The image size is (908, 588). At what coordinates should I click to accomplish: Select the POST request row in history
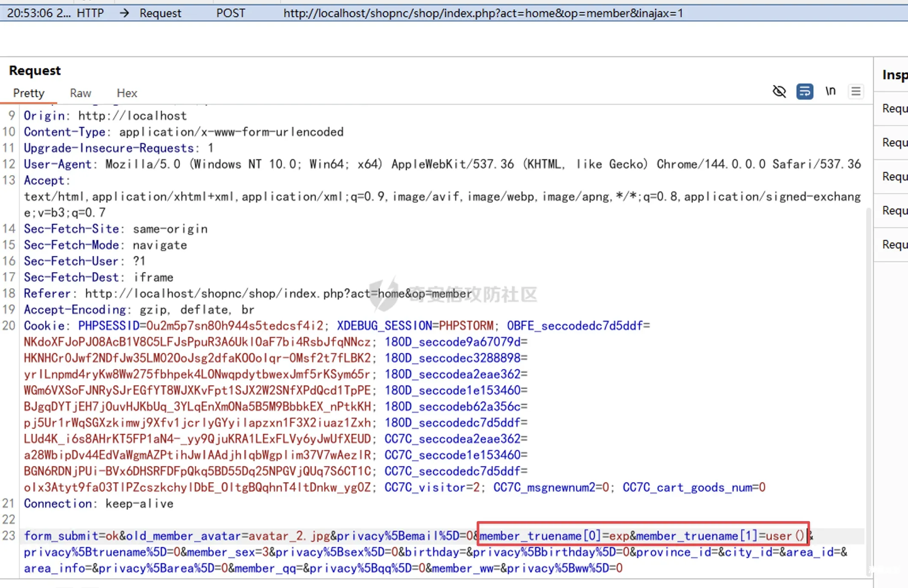click(x=230, y=13)
